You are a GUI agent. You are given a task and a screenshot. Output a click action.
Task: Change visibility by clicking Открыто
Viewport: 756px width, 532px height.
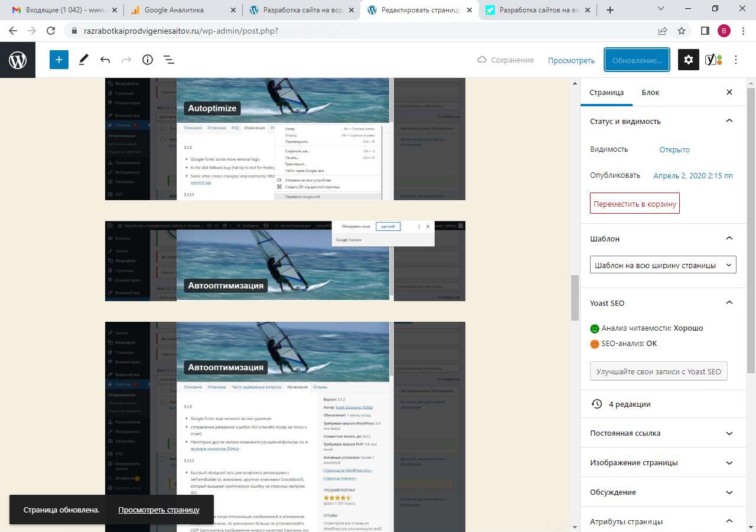click(674, 149)
